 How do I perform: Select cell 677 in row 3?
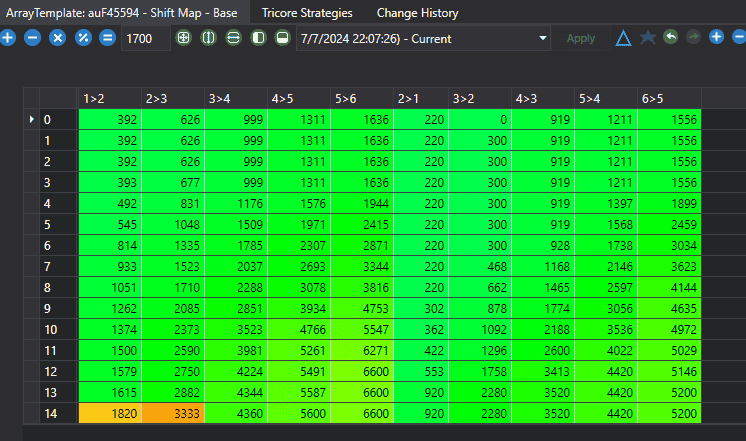pos(173,183)
